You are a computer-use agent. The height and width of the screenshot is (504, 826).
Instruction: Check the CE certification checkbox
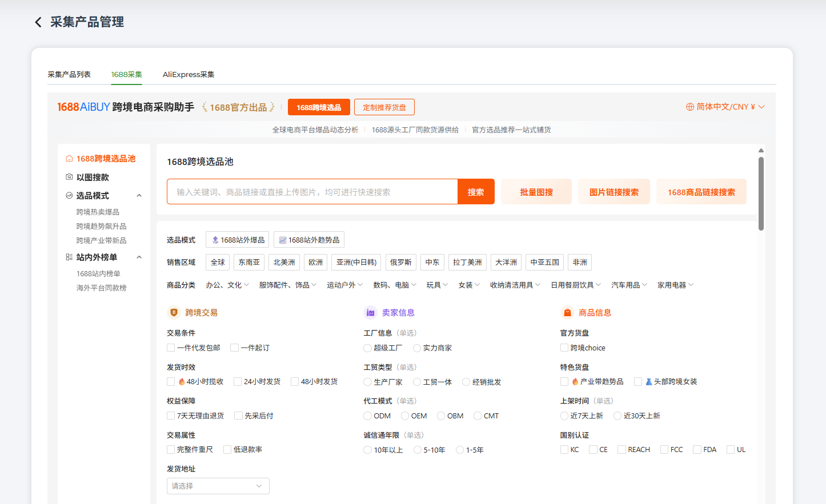point(593,449)
